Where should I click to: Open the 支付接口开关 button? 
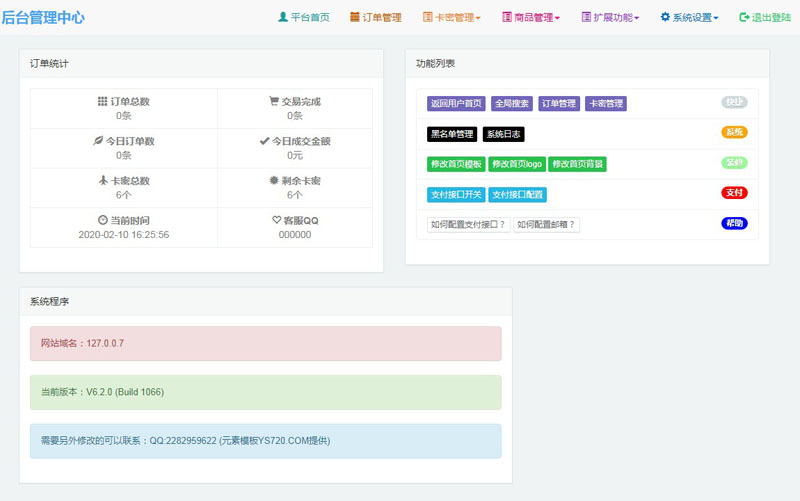pos(456,195)
